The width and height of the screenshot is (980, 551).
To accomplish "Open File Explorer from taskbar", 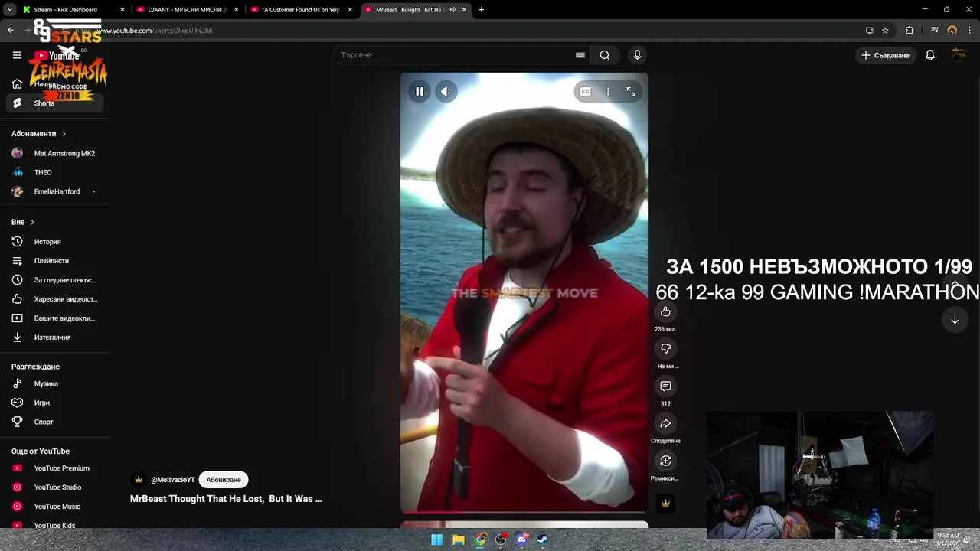I will 458,540.
